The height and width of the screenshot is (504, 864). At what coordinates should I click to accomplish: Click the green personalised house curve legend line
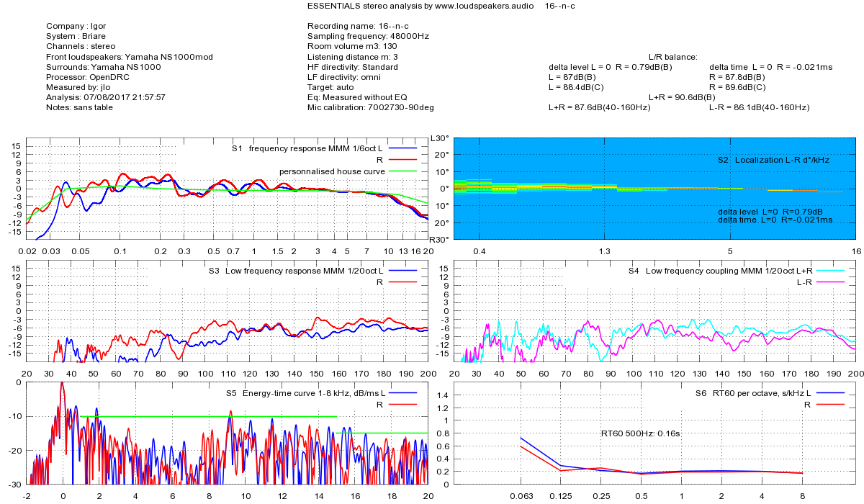403,171
